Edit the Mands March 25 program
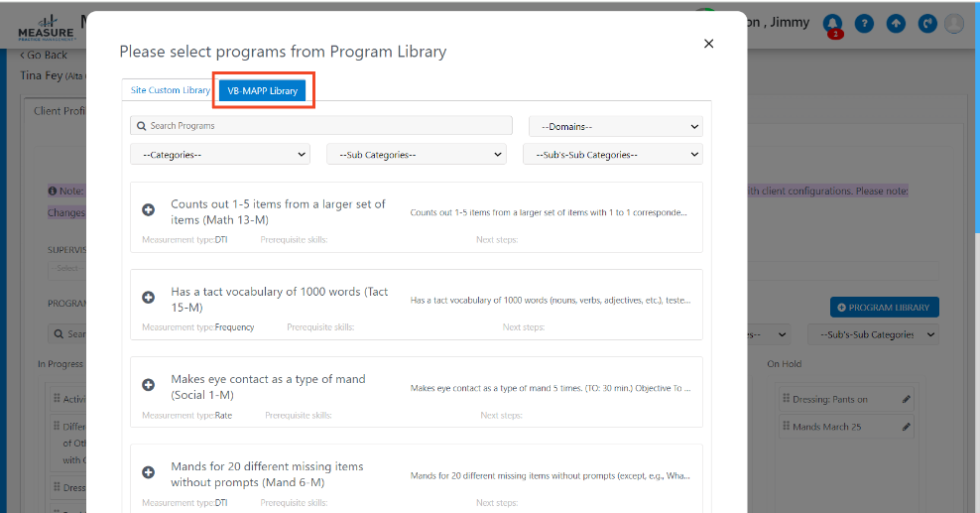The image size is (980, 513). 907,427
